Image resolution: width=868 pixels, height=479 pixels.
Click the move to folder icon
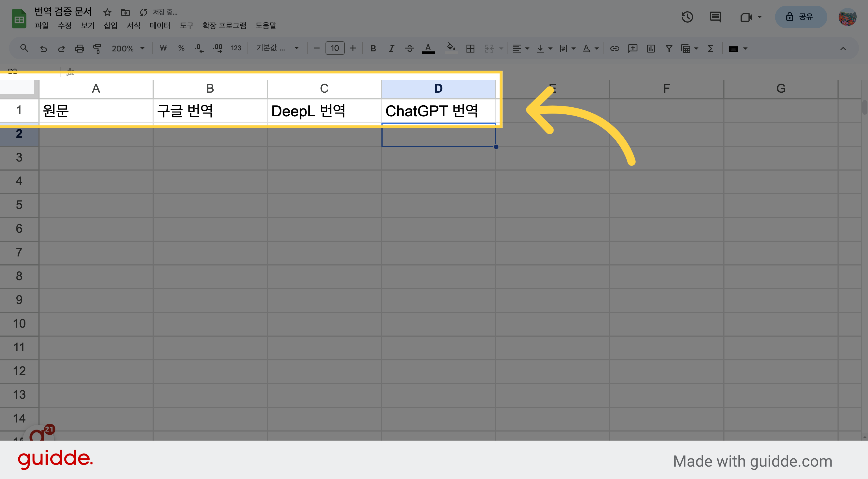[x=125, y=12]
